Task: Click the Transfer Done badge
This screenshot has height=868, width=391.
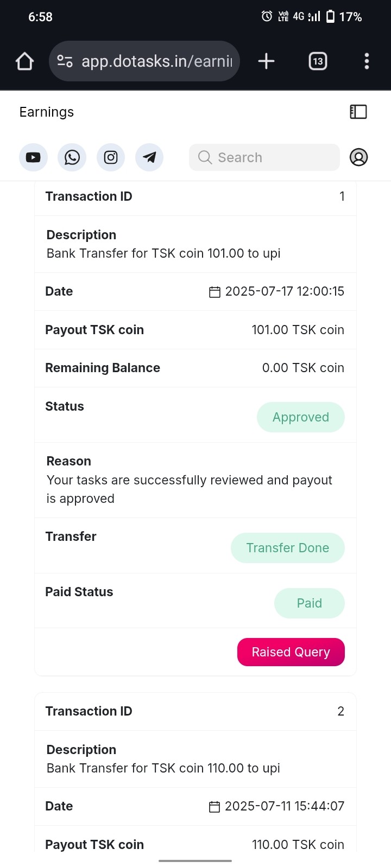Action: point(288,548)
